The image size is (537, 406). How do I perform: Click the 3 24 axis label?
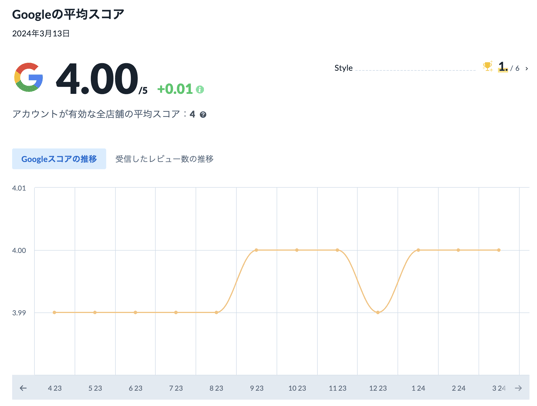[x=499, y=388]
